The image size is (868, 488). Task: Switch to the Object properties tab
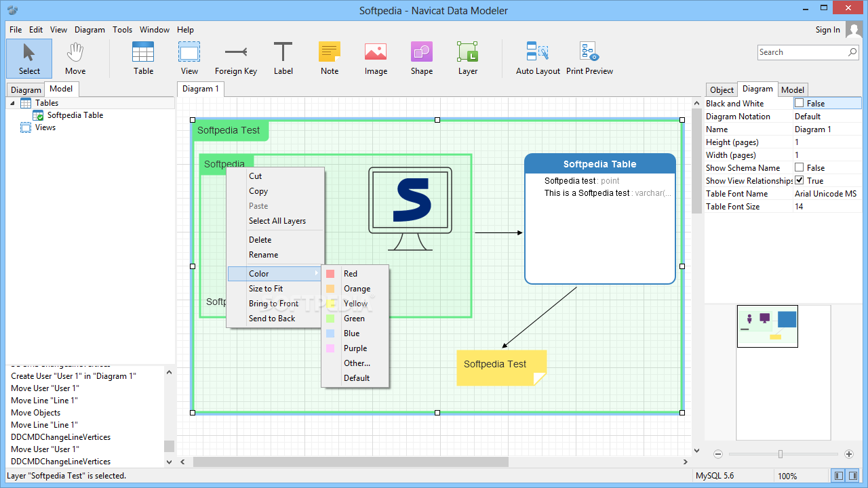coord(722,89)
